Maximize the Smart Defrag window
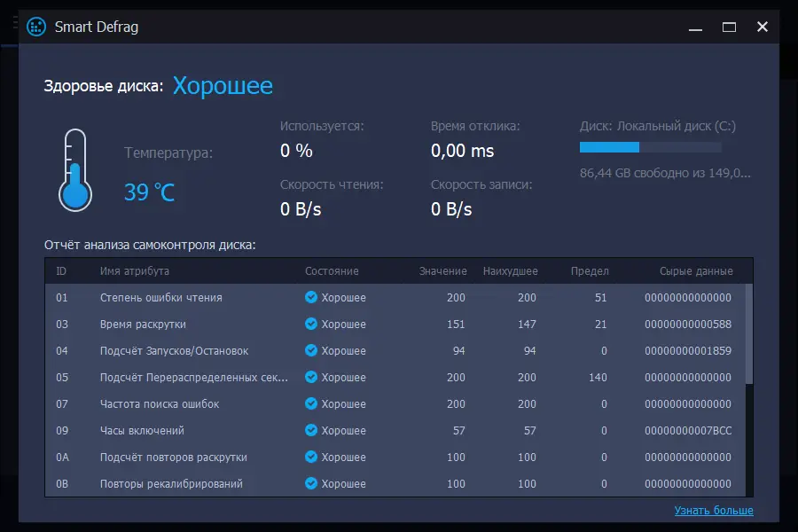 pos(729,27)
